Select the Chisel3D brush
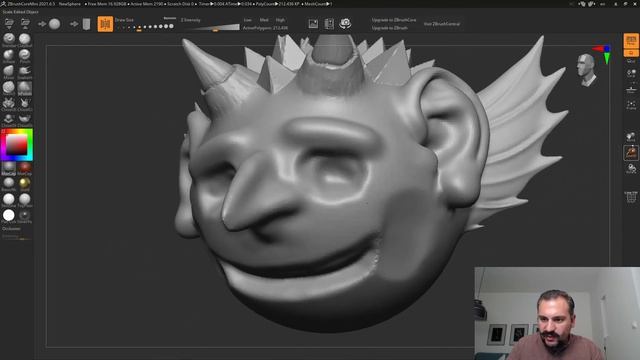The image size is (640, 360). [x=9, y=103]
